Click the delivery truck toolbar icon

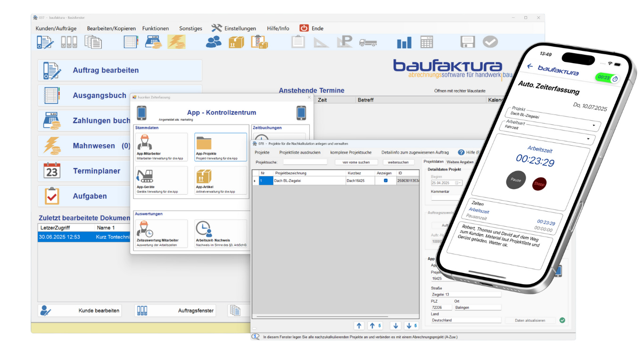[368, 42]
